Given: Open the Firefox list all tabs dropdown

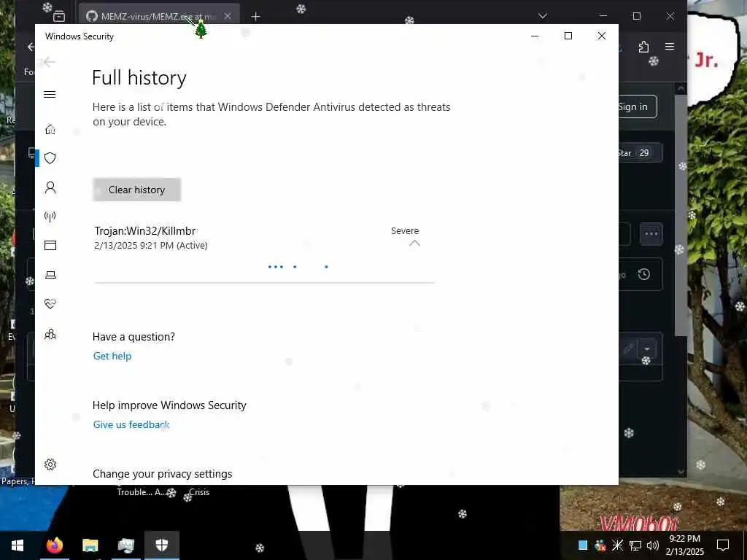Looking at the screenshot, I should (542, 16).
